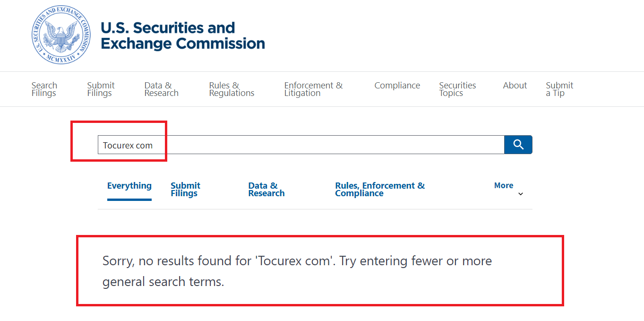Click the Submit a Tip link
Viewport: 644px width, 321px height.
[559, 89]
